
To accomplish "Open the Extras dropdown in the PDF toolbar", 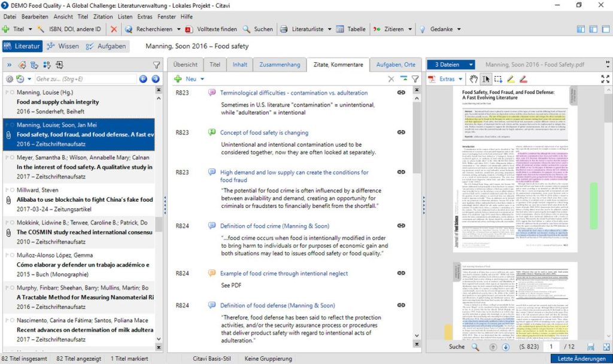I will 447,78.
